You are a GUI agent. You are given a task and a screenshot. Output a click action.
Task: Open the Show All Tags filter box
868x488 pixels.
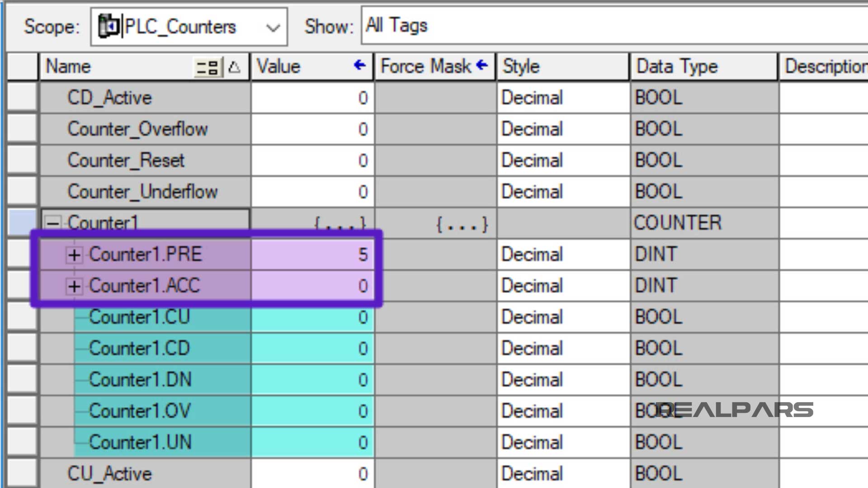point(452,25)
